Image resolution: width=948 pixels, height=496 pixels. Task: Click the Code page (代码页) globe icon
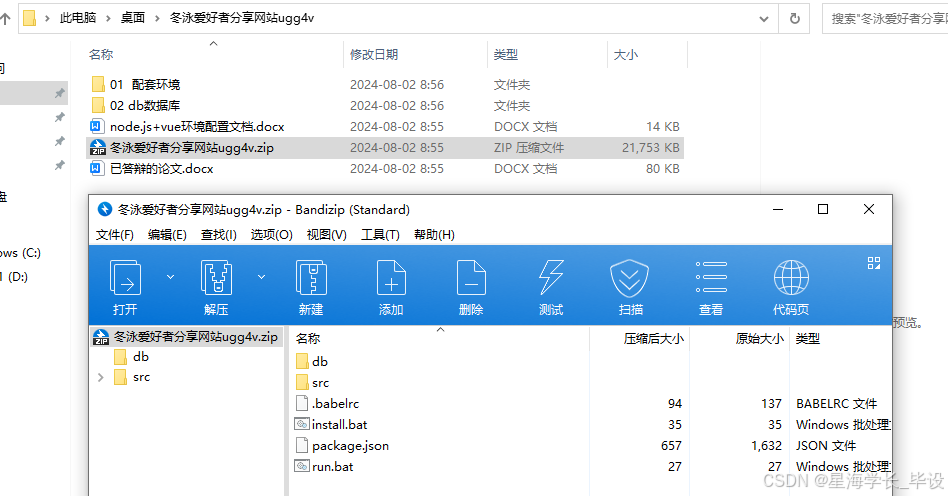[791, 278]
